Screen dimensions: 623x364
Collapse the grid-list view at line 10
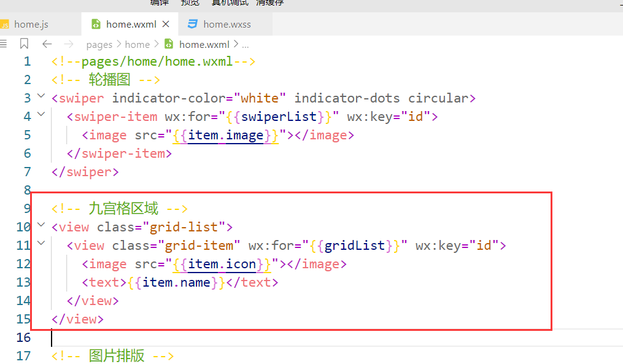point(41,225)
